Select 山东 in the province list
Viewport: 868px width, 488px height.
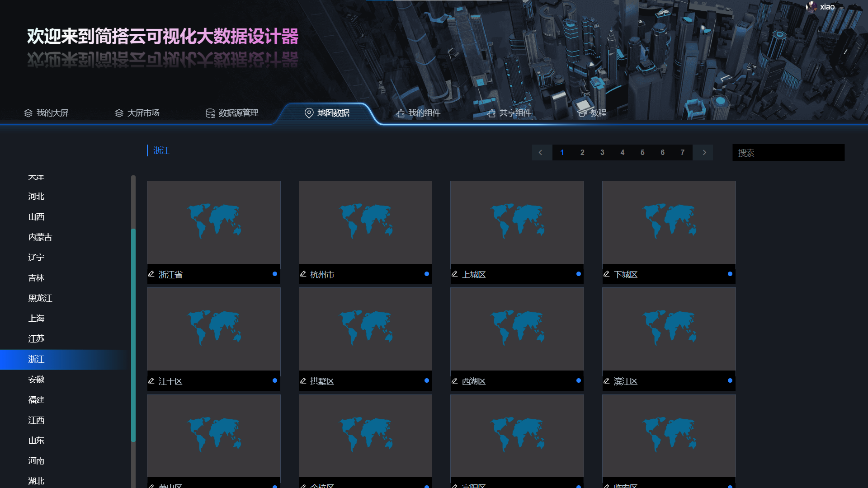click(x=36, y=441)
